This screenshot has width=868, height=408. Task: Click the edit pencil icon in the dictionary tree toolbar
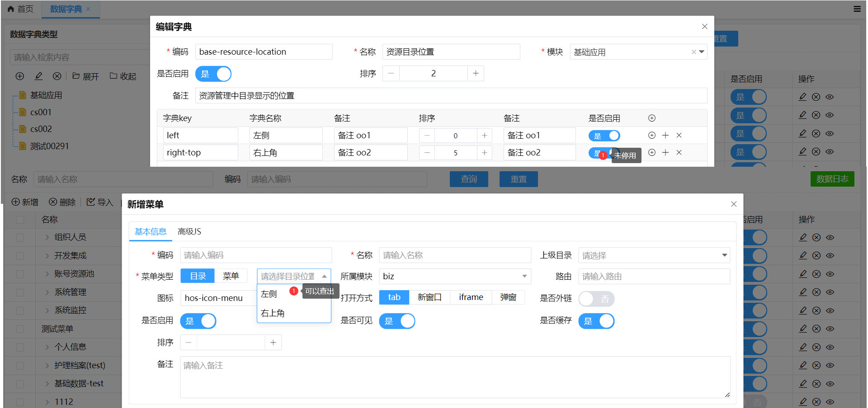click(38, 76)
